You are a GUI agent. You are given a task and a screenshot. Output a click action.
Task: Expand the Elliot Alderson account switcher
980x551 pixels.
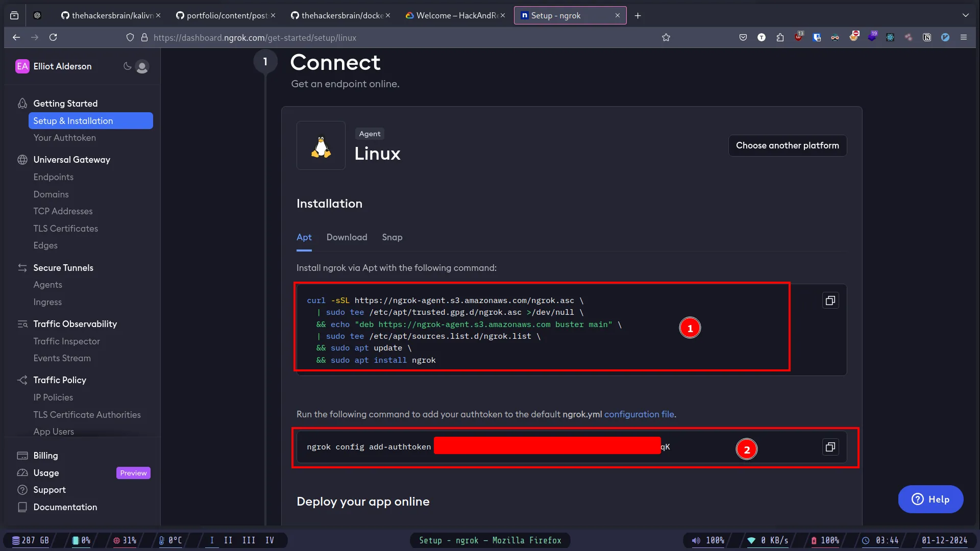62,66
